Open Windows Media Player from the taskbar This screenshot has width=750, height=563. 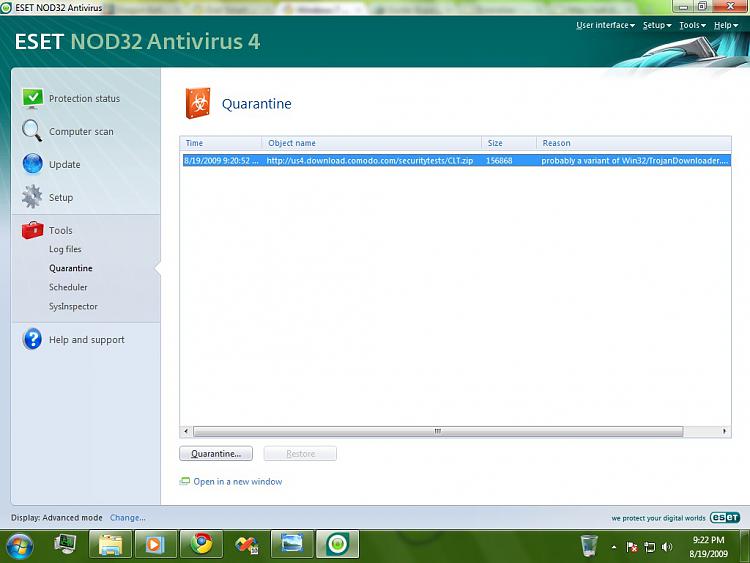click(155, 544)
